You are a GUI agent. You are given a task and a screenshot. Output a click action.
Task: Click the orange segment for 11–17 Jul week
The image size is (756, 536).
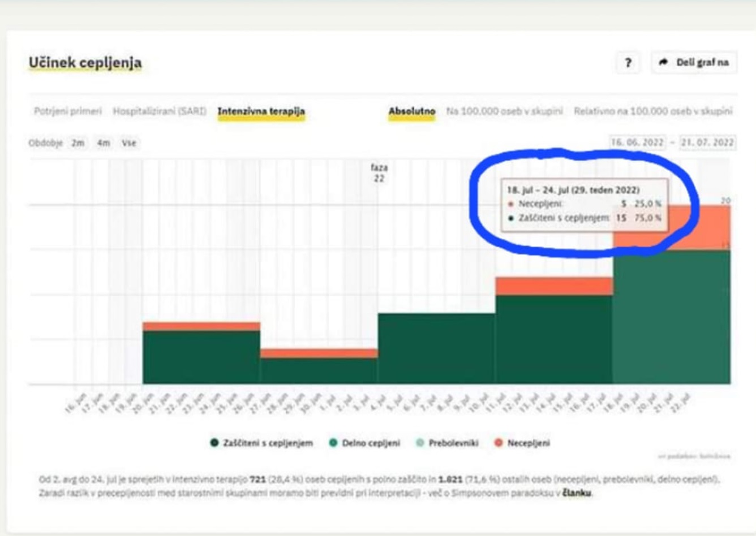(x=554, y=286)
